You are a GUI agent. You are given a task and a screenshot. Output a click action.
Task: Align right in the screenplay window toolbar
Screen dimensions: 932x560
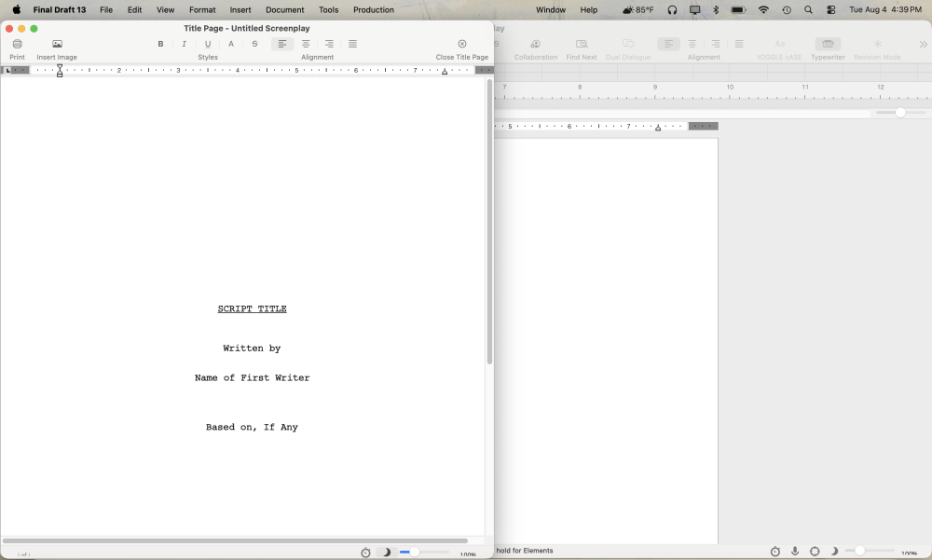pyautogui.click(x=716, y=44)
